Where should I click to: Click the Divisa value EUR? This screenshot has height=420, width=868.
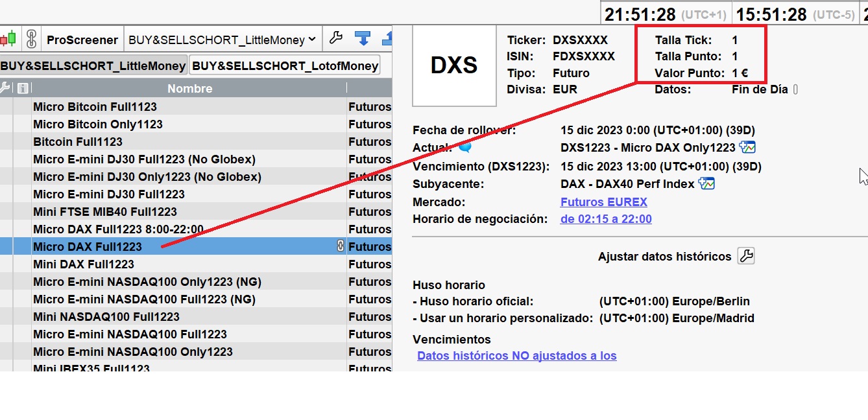click(x=565, y=89)
